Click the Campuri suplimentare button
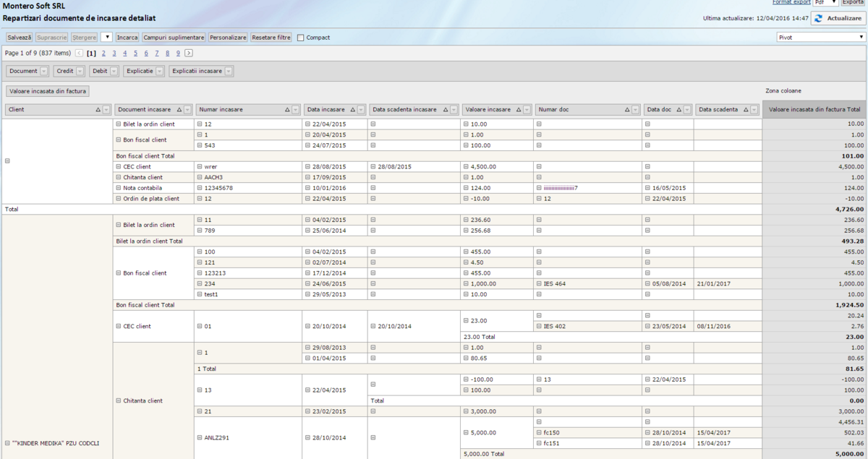868x459 pixels. pos(174,38)
